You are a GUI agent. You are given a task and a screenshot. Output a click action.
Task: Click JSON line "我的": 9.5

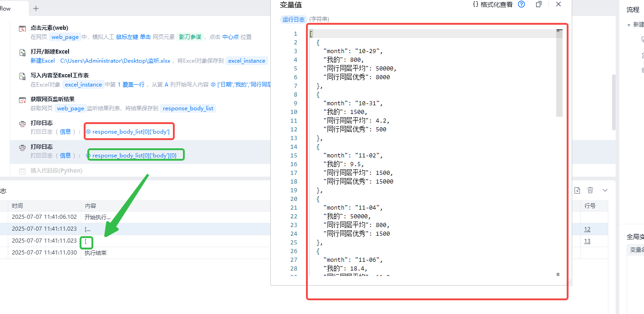tap(343, 164)
